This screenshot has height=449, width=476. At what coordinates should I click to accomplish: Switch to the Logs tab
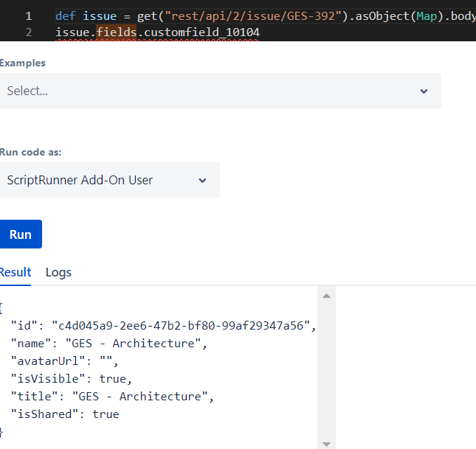pyautogui.click(x=58, y=273)
